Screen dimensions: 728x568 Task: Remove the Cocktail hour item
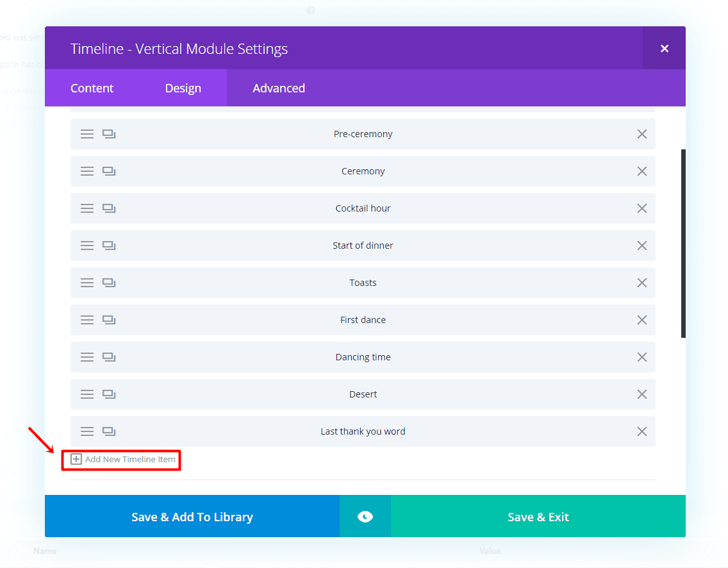[641, 208]
